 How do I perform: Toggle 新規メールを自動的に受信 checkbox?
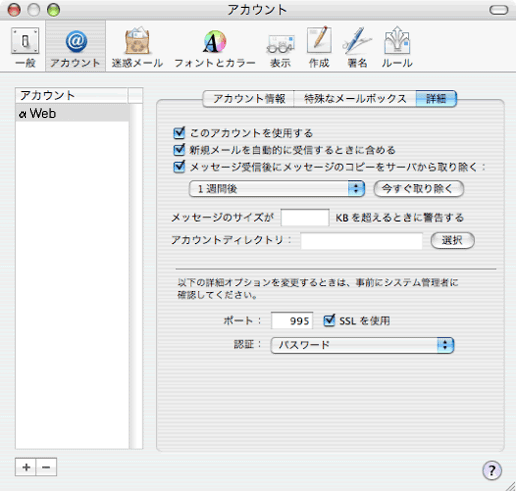coord(179,149)
